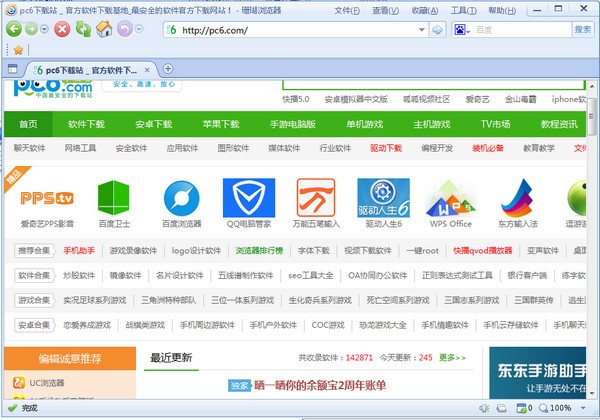Click the 游戏合集 label button
600x420 pixels.
(x=34, y=300)
